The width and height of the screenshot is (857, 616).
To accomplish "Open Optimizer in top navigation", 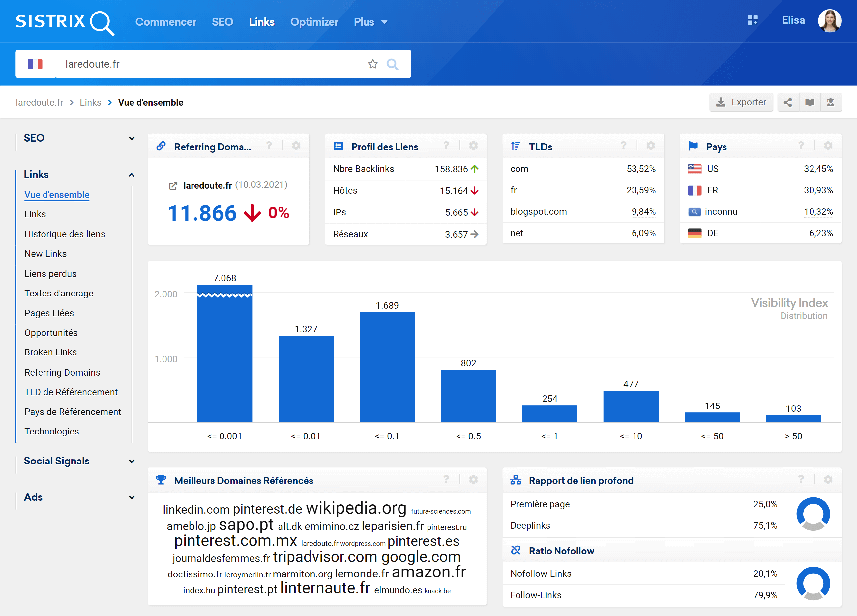I will coord(314,22).
